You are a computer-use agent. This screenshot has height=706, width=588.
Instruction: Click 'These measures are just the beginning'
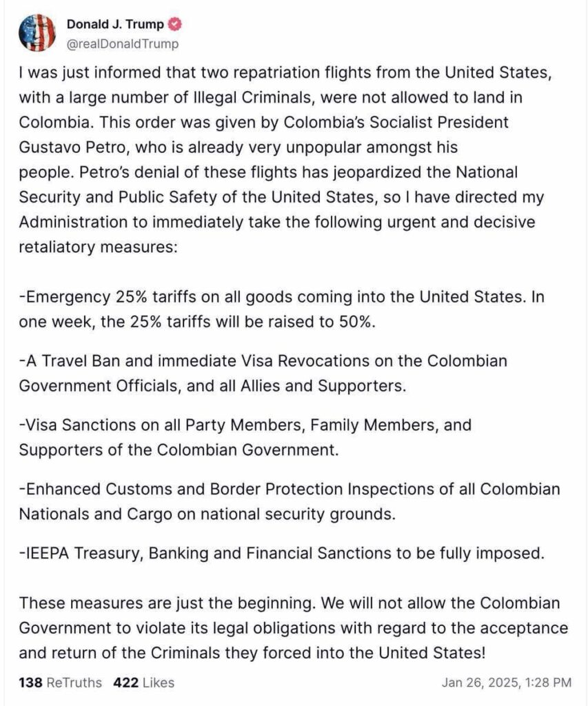(167, 603)
